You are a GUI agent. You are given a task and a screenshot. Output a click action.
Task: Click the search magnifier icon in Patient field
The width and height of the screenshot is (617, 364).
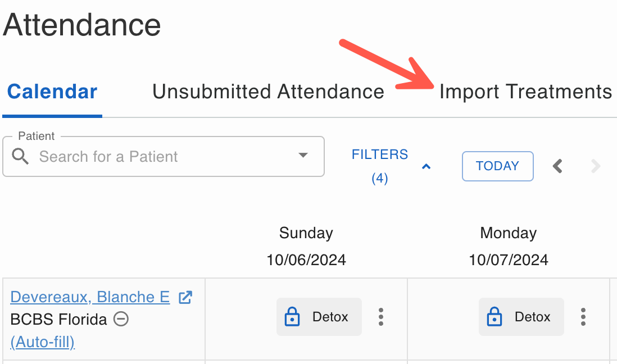click(x=20, y=156)
